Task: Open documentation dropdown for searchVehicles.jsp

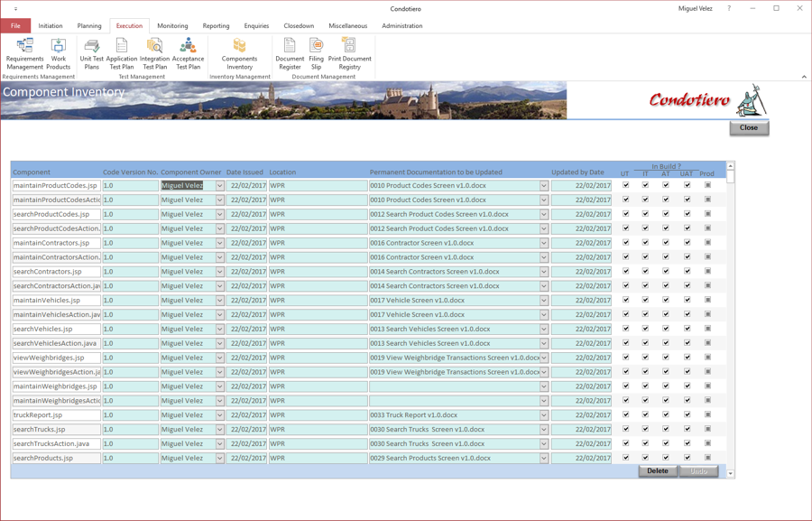Action: (544, 329)
